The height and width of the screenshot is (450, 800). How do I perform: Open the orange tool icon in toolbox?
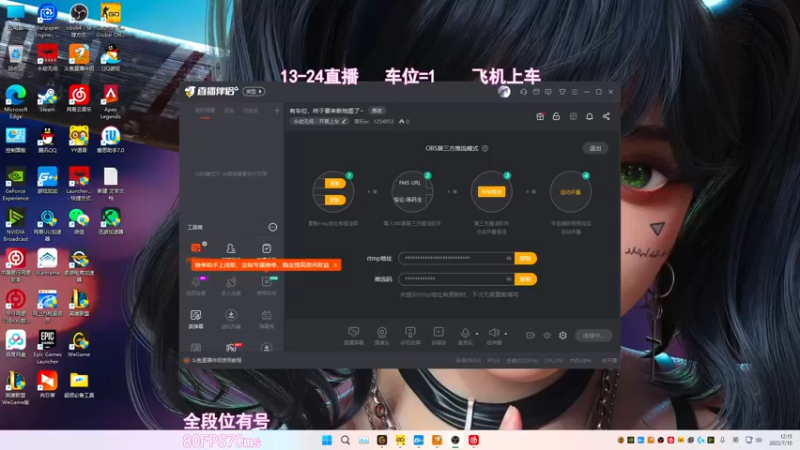tap(196, 248)
